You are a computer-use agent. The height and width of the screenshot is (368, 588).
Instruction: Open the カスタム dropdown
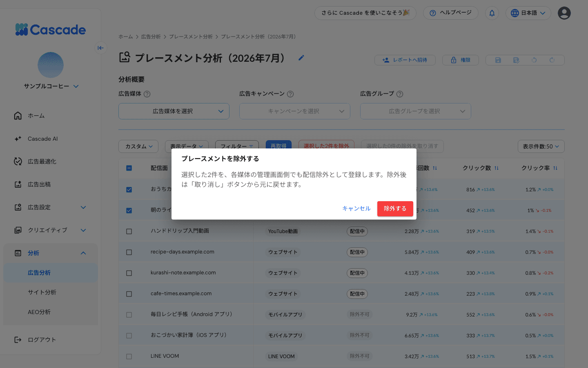(x=138, y=146)
